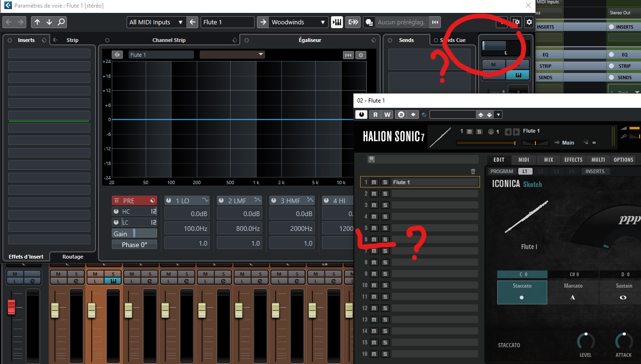Open the track preset manager icon
The height and width of the screenshot is (364, 641).
coord(369,22)
